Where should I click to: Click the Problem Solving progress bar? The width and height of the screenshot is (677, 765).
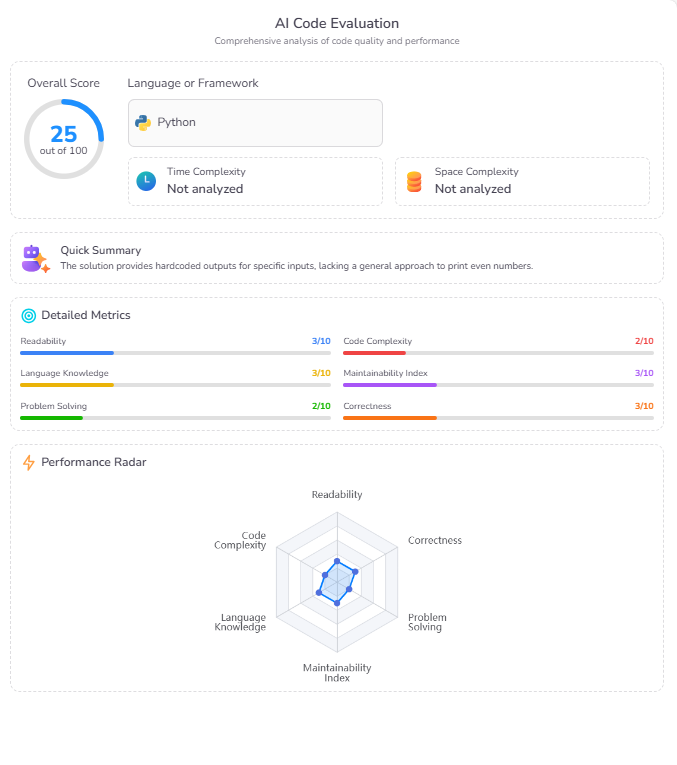(175, 417)
